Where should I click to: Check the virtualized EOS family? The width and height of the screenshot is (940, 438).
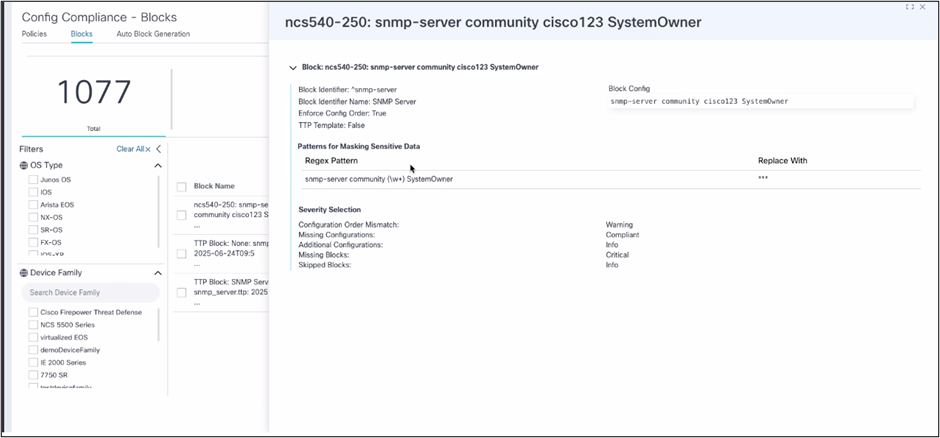(33, 337)
